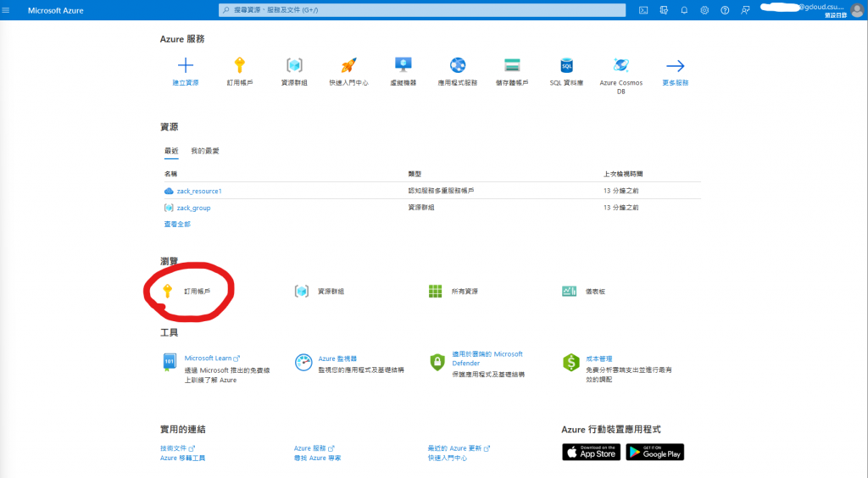Click the Google Play download badge
The width and height of the screenshot is (868, 478).
(655, 452)
